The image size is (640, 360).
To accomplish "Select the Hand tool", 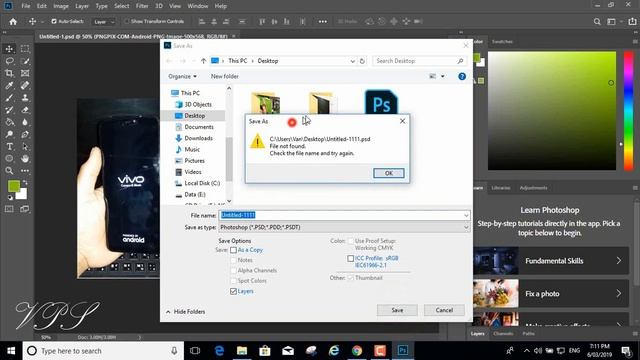I will click(x=25, y=158).
